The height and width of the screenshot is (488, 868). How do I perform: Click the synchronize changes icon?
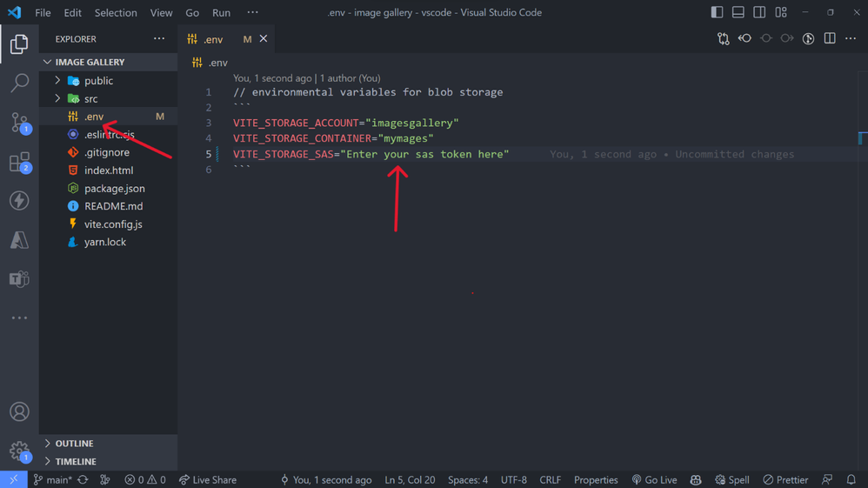(x=83, y=479)
